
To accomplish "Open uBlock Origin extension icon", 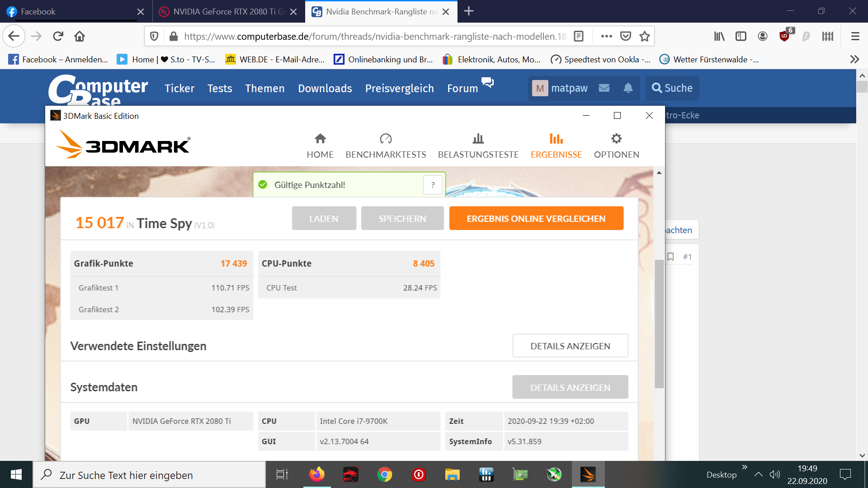I will (x=784, y=37).
